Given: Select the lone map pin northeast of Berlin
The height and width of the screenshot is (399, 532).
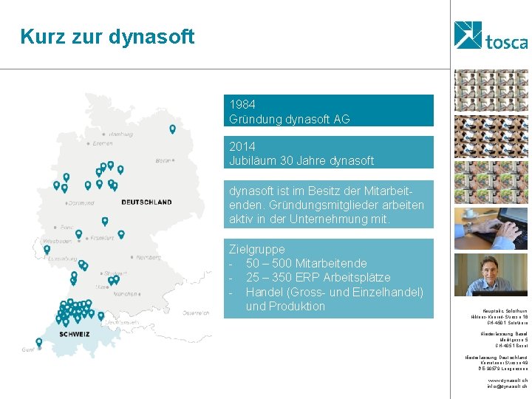Looking at the screenshot, I should 172,129.
